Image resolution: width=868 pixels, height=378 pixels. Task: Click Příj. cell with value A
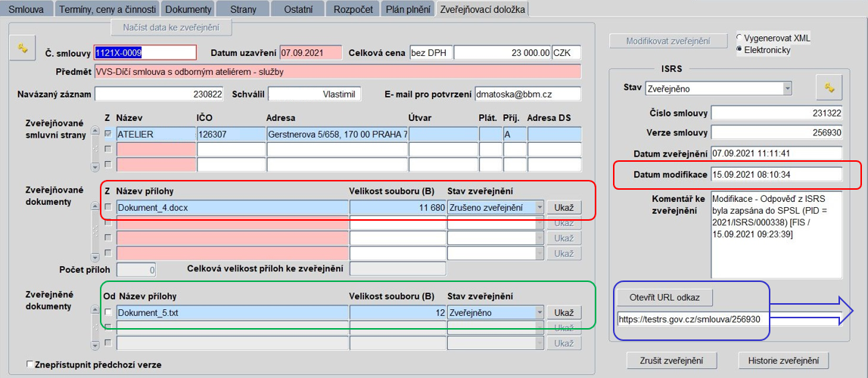click(x=515, y=135)
